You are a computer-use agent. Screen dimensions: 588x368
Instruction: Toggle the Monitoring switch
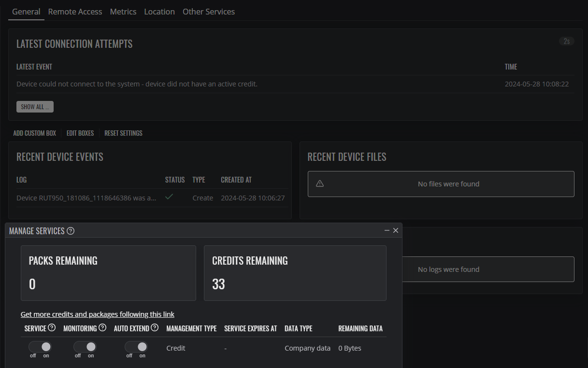[x=85, y=347]
